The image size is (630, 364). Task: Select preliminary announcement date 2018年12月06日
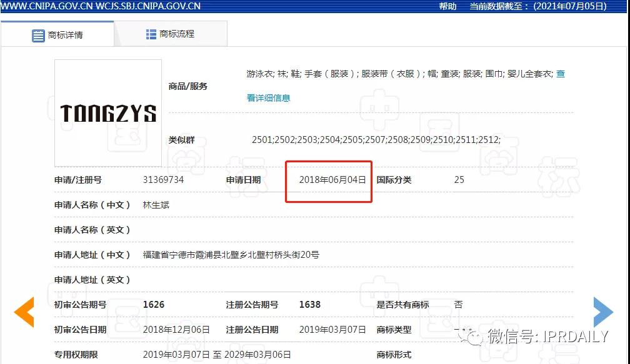click(x=176, y=330)
